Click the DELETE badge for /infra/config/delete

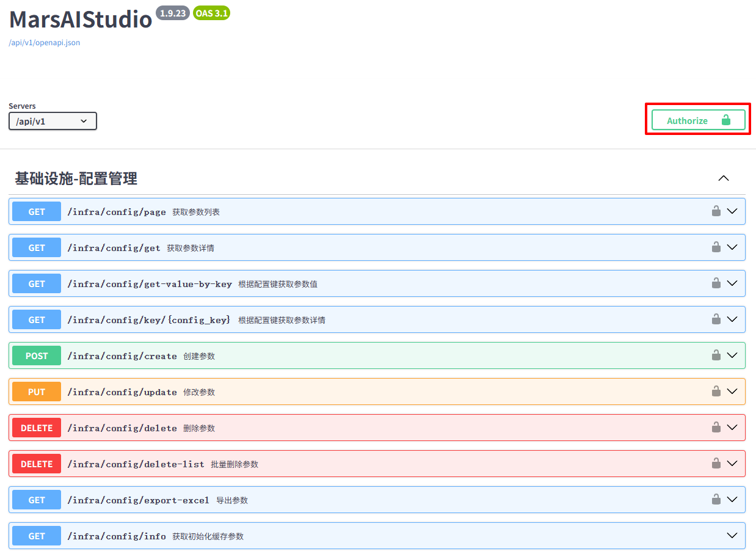(x=37, y=428)
